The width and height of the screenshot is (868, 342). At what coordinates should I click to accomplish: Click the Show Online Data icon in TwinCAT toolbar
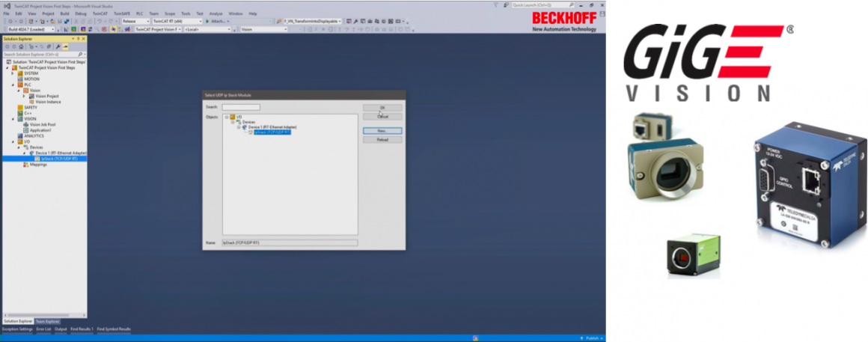point(113,29)
